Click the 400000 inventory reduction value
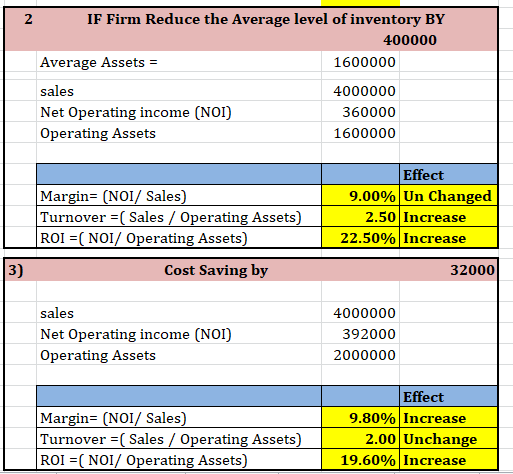The width and height of the screenshot is (513, 474). [x=410, y=40]
